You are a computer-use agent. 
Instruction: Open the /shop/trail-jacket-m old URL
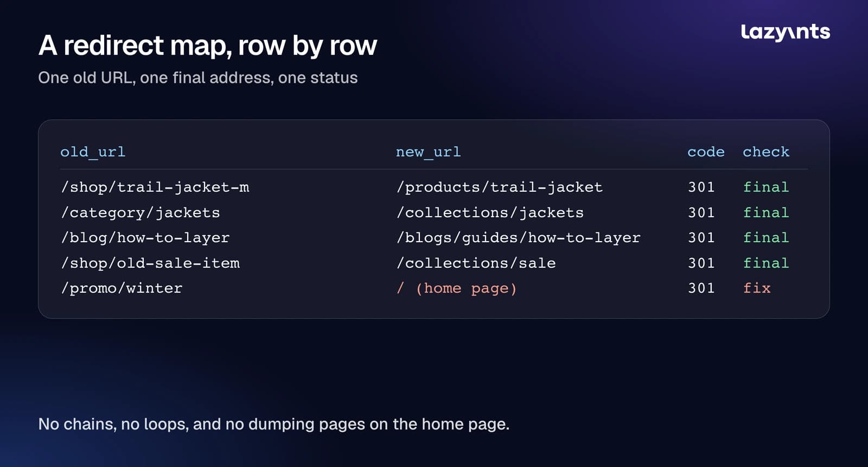(155, 187)
